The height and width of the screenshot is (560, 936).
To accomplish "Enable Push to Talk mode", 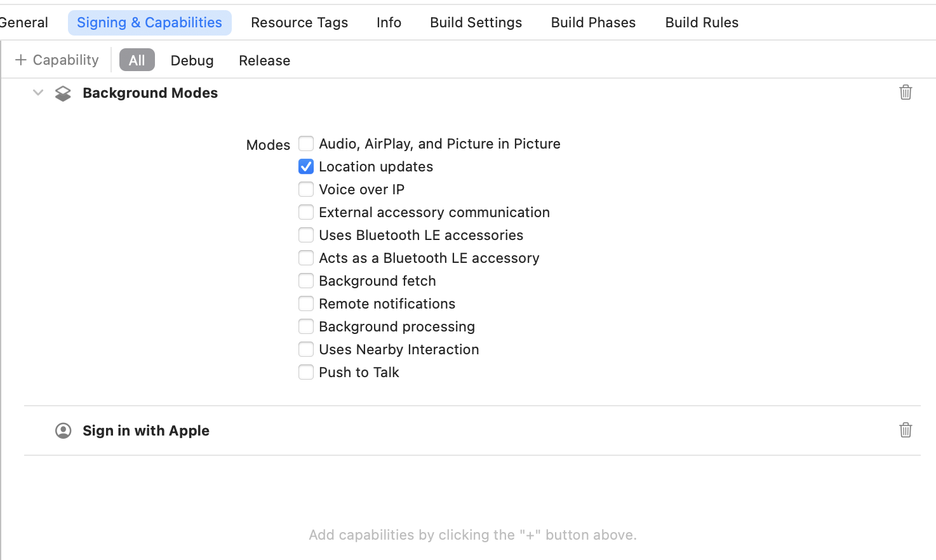I will (306, 372).
